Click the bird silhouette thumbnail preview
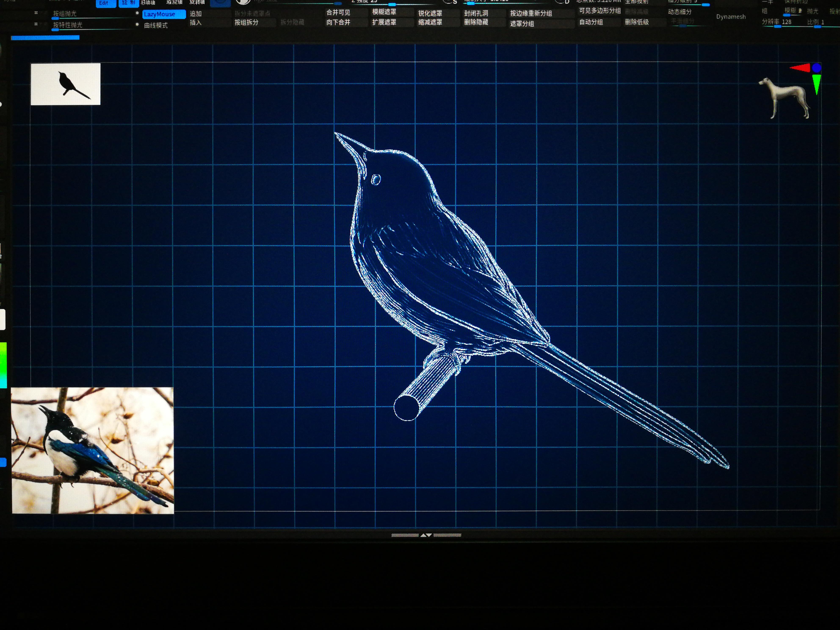This screenshot has height=630, width=840. pyautogui.click(x=66, y=84)
